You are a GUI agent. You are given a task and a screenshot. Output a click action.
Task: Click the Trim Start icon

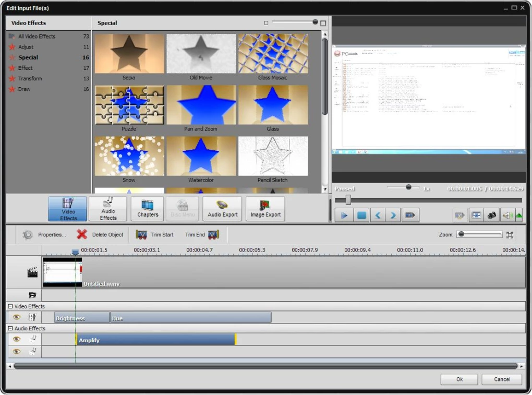pyautogui.click(x=141, y=234)
